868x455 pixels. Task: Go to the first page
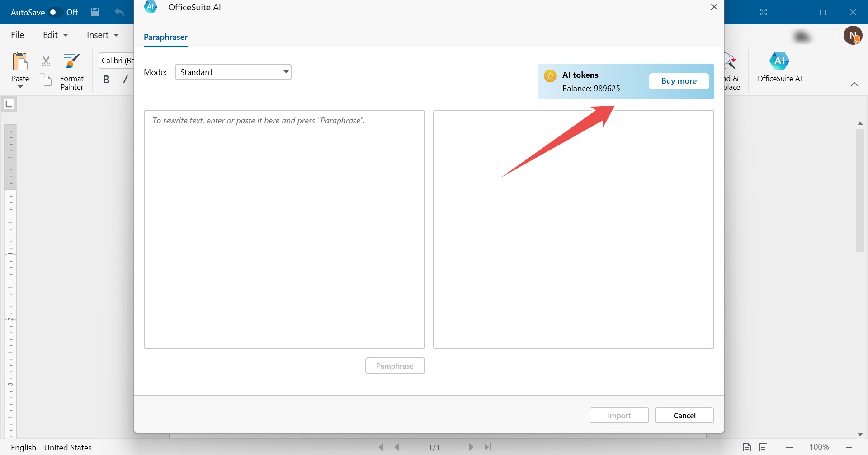coord(380,447)
